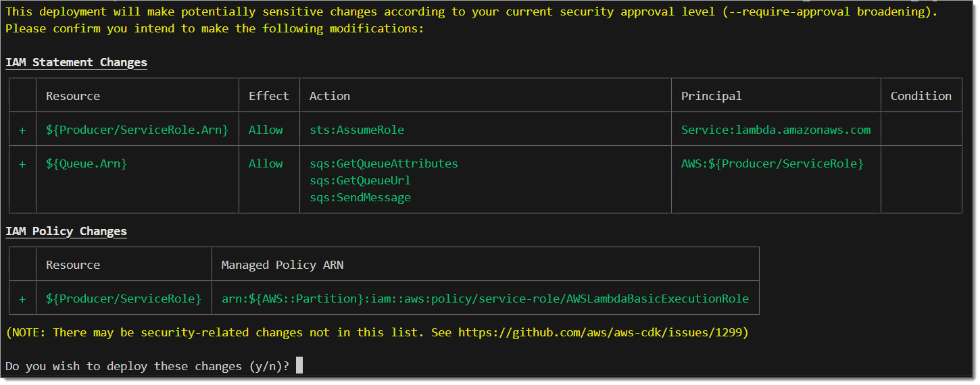Image resolution: width=980 pixels, height=385 pixels.
Task: Click Service:lambda.amazonaws.com principal
Action: (776, 130)
